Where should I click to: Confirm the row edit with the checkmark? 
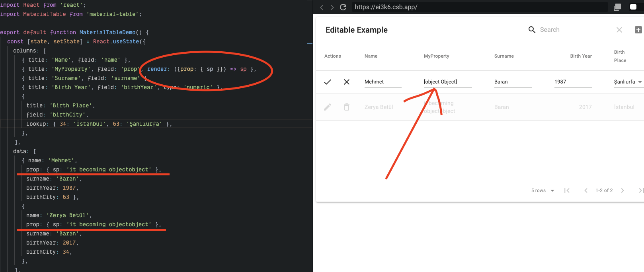328,82
